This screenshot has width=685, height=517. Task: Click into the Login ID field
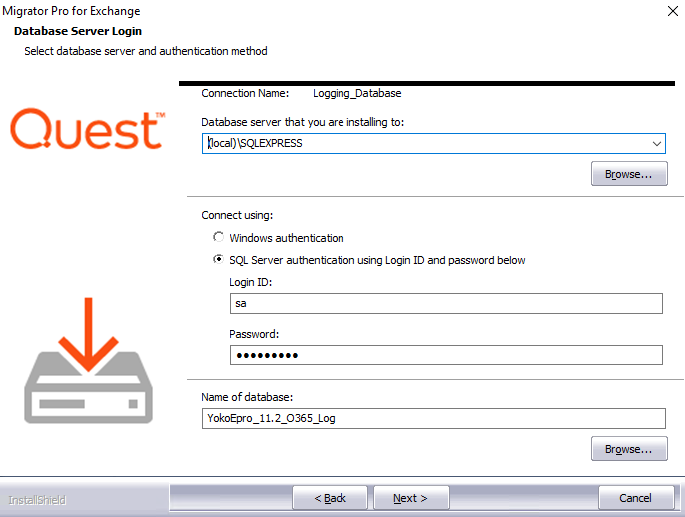[446, 303]
